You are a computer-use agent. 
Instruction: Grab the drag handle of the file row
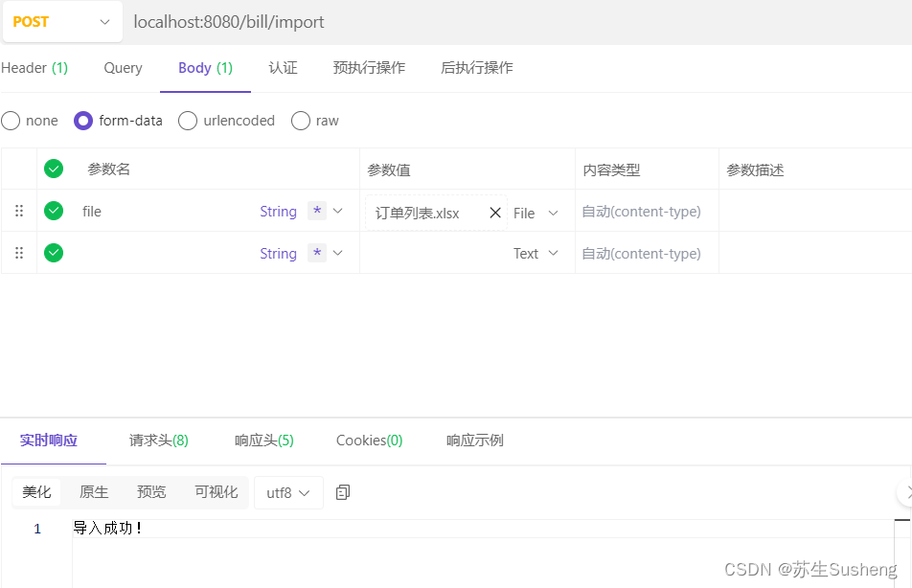pyautogui.click(x=18, y=211)
